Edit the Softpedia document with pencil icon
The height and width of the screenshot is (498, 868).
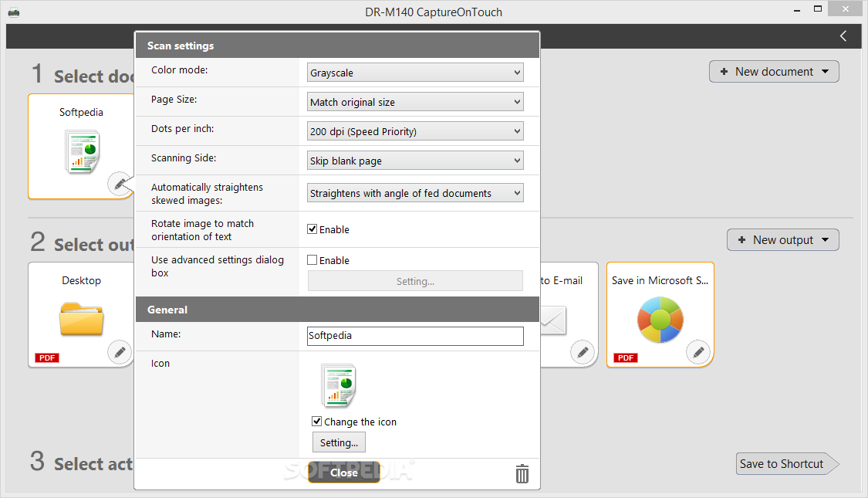[120, 184]
